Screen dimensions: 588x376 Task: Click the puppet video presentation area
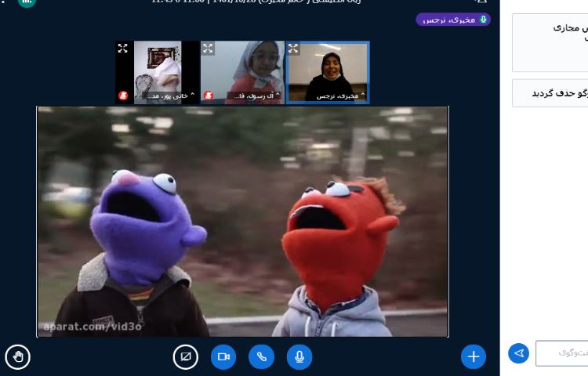[242, 222]
